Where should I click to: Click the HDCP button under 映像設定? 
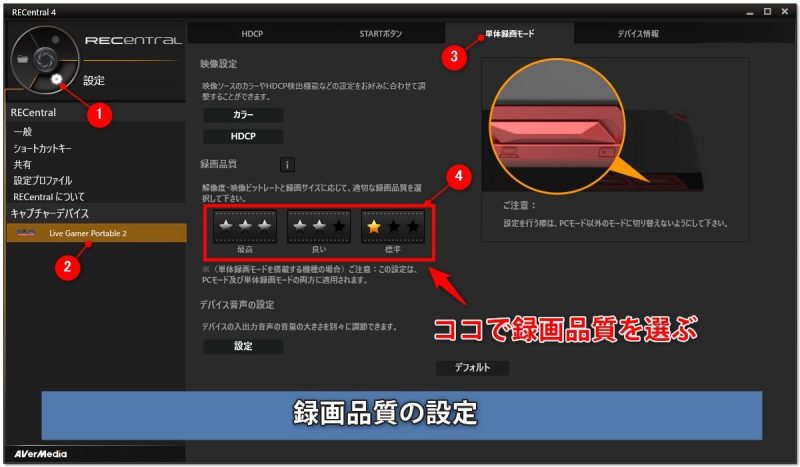243,136
